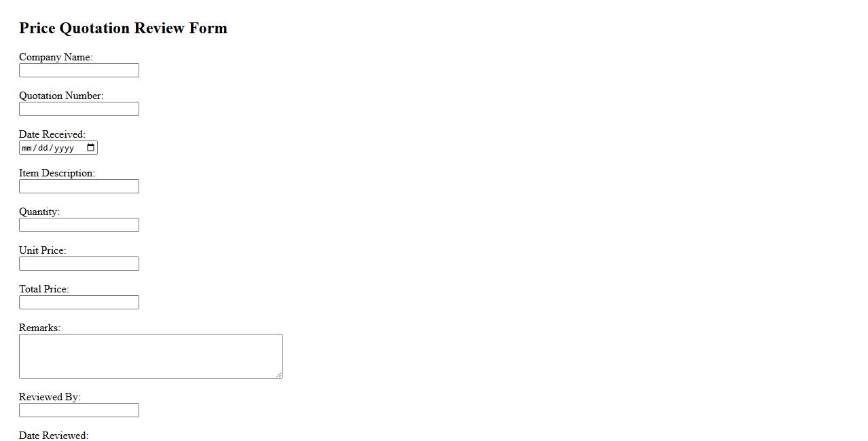
Task: Click the Item Description label
Action: coord(57,173)
